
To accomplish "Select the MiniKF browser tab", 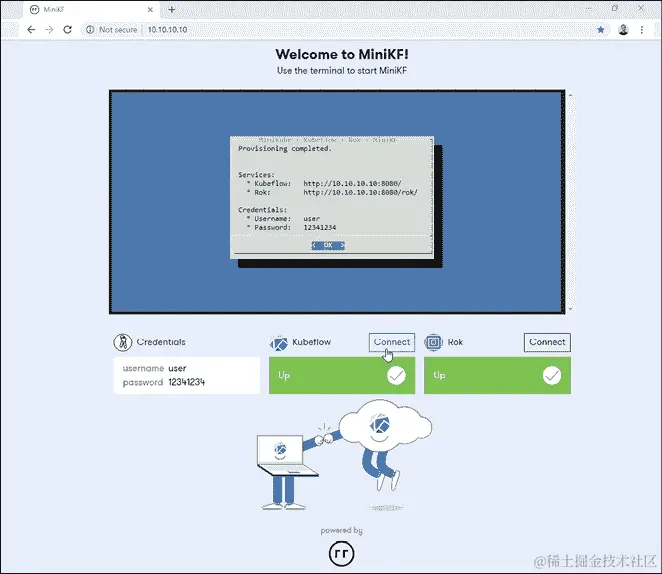I will [x=91, y=9].
